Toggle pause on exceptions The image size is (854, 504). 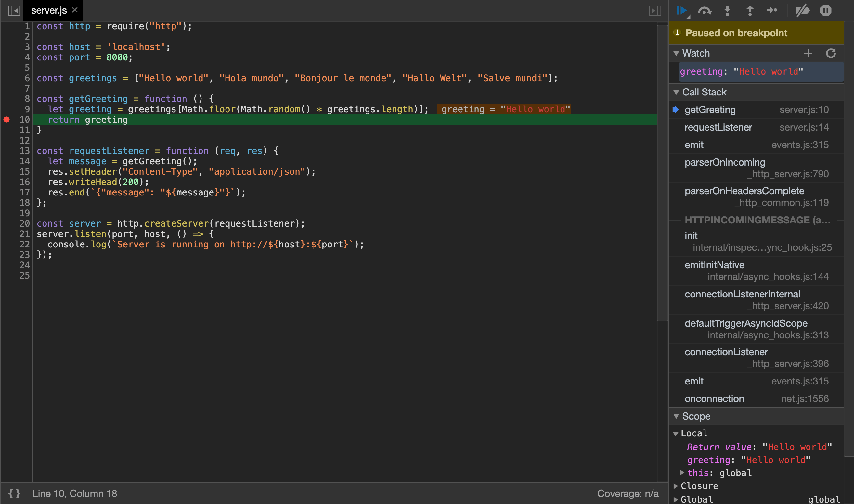pos(825,10)
